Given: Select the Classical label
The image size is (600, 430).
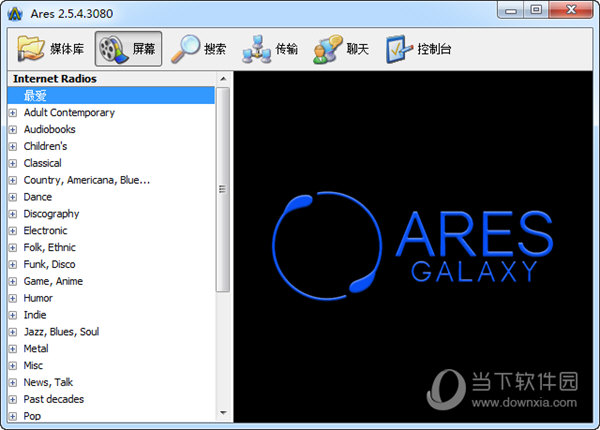Looking at the screenshot, I should [42, 163].
